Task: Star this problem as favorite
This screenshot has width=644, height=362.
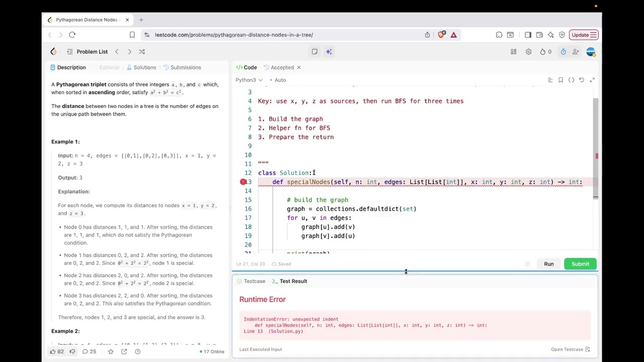Action: (x=111, y=351)
